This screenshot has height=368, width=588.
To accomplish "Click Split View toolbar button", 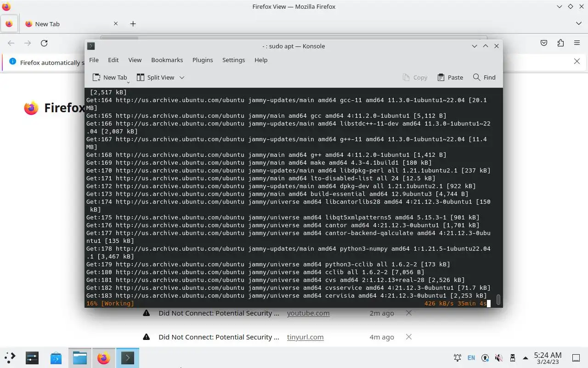I will pyautogui.click(x=155, y=77).
